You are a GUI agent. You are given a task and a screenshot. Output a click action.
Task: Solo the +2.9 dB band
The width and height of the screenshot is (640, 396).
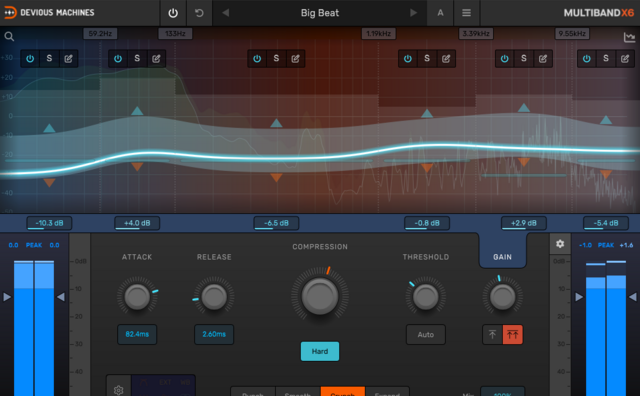click(524, 58)
